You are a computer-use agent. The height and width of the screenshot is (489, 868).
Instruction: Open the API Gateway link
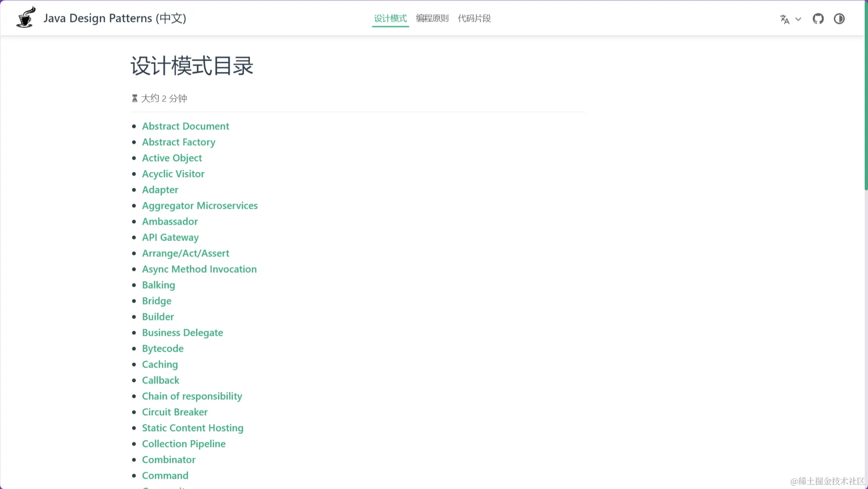170,237
